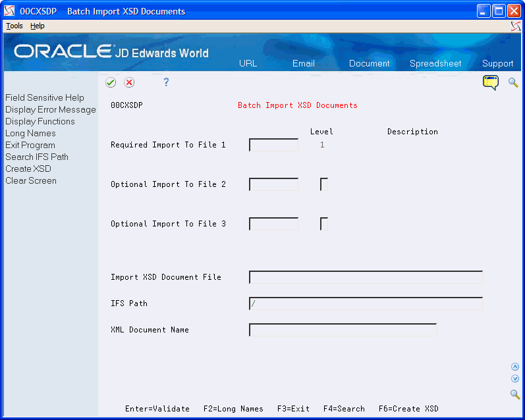Open help with blue question mark icon

(166, 82)
